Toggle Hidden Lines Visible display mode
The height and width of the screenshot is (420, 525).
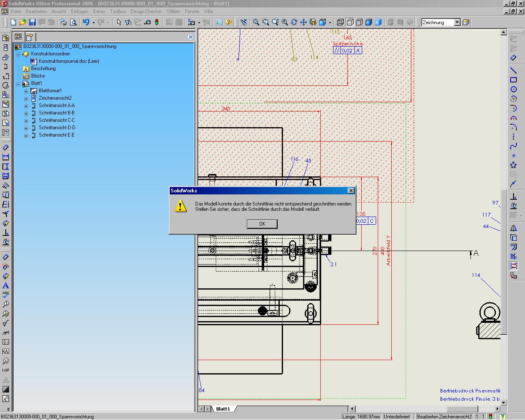click(x=350, y=22)
